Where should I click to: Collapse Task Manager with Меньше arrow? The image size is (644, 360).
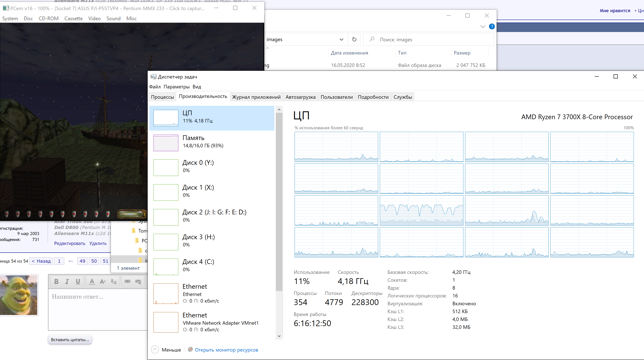click(155, 349)
